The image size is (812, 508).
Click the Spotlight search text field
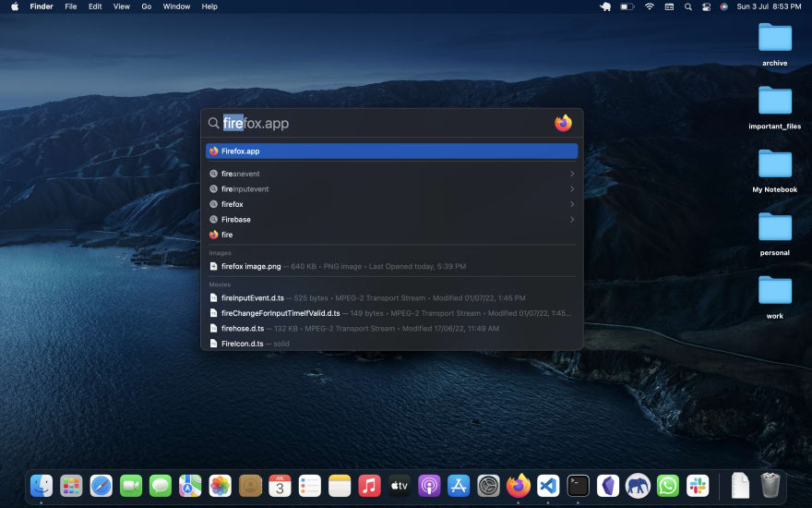click(x=386, y=124)
